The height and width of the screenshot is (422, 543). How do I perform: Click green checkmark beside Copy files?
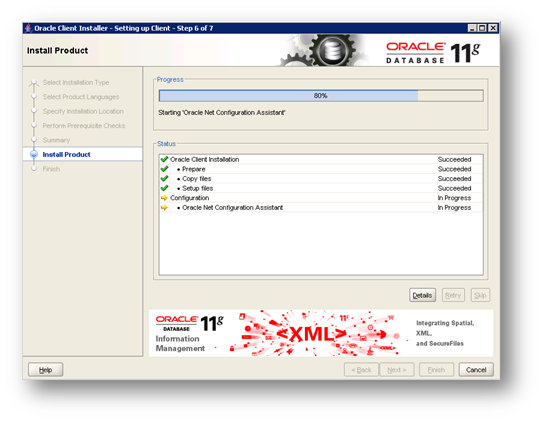tap(164, 179)
